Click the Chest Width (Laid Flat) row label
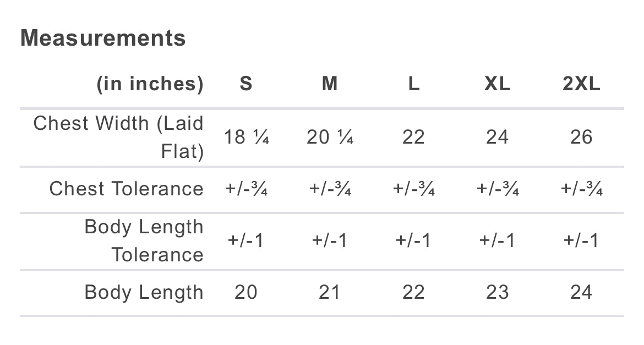 (118, 137)
